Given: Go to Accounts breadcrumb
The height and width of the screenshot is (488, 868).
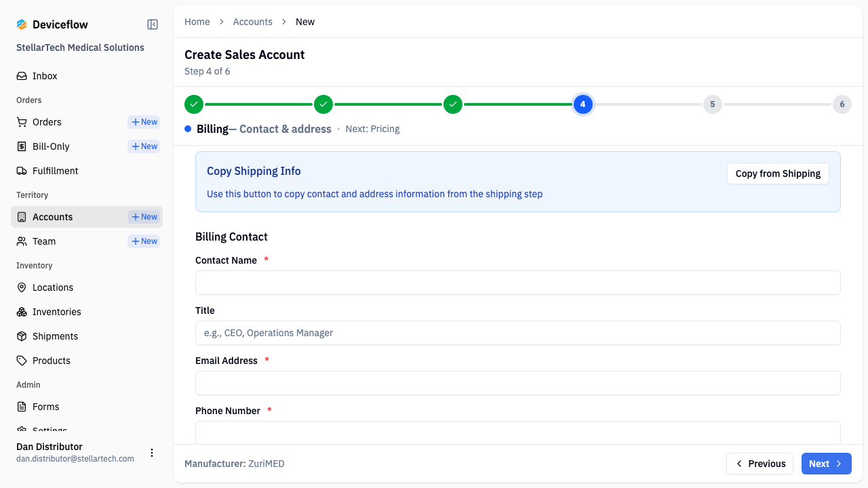Looking at the screenshot, I should click(253, 22).
